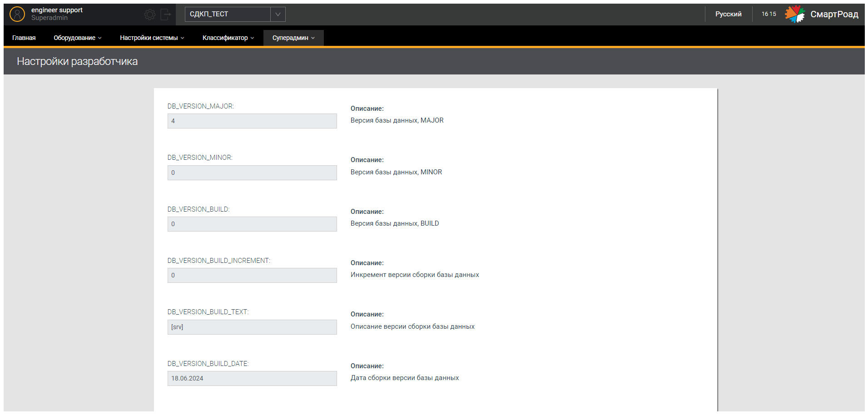This screenshot has width=868, height=415.
Task: Click the logout icon
Action: pos(166,15)
